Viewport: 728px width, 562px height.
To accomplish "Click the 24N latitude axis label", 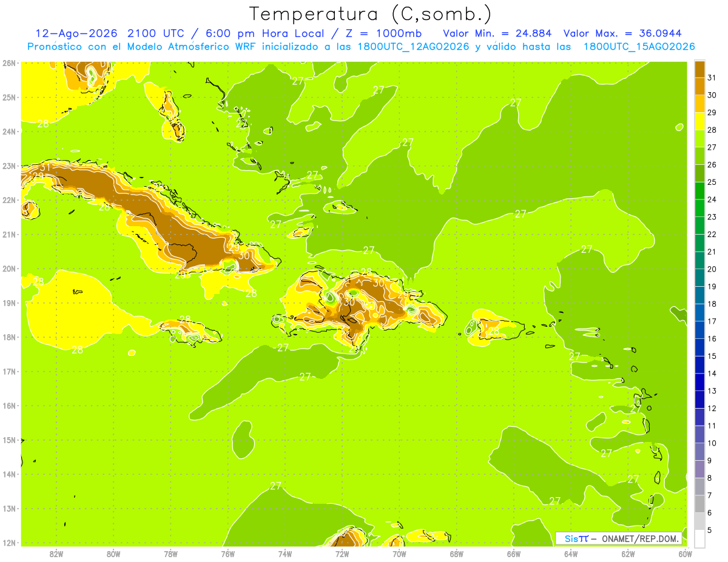I will (9, 132).
